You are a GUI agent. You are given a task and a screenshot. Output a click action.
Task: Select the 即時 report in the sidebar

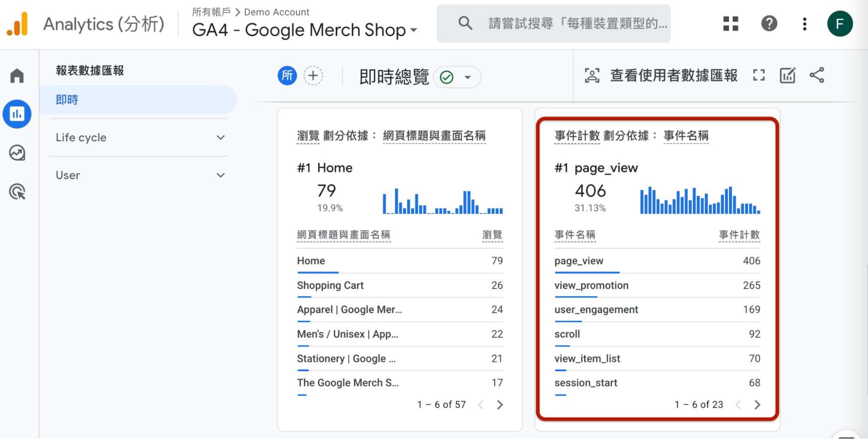pos(139,100)
